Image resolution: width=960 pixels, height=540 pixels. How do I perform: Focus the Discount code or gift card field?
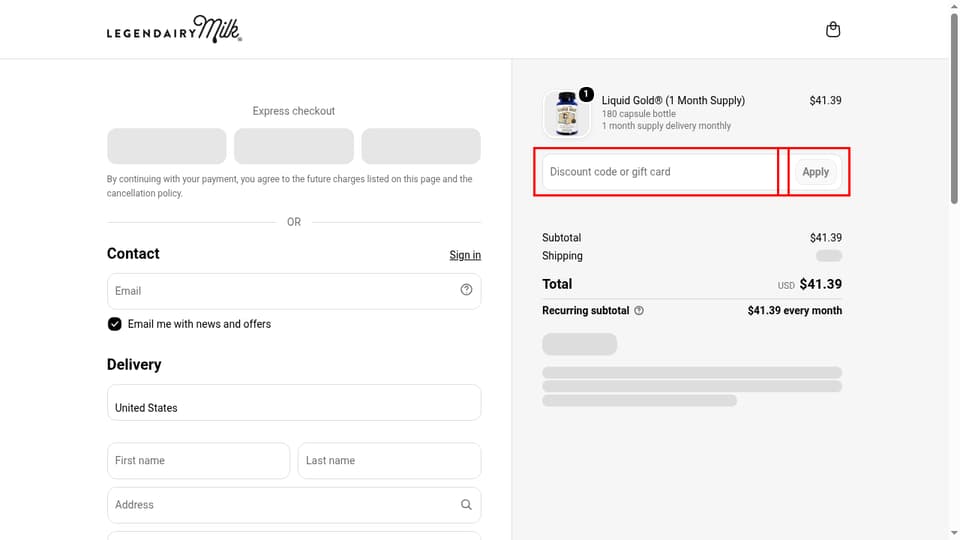pyautogui.click(x=660, y=171)
